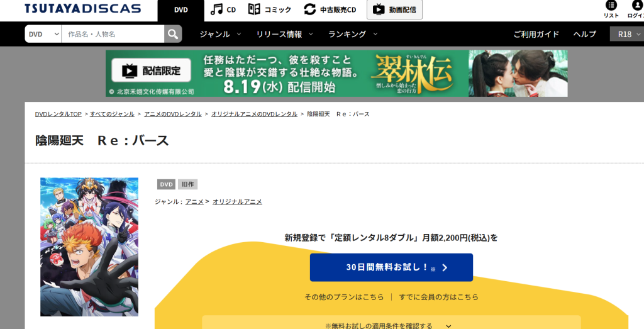Click the アニメ genre link
This screenshot has height=329, width=644.
(x=194, y=202)
